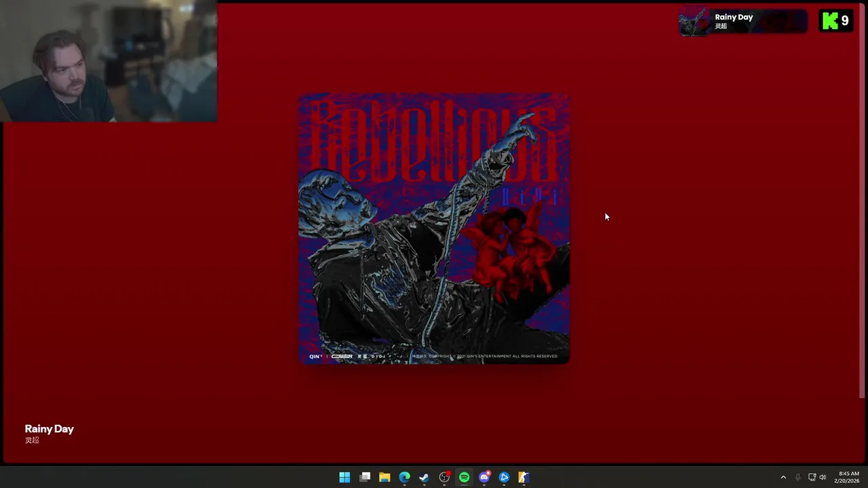Viewport: 868px width, 488px height.
Task: Open the Windows Start menu
Action: (344, 477)
